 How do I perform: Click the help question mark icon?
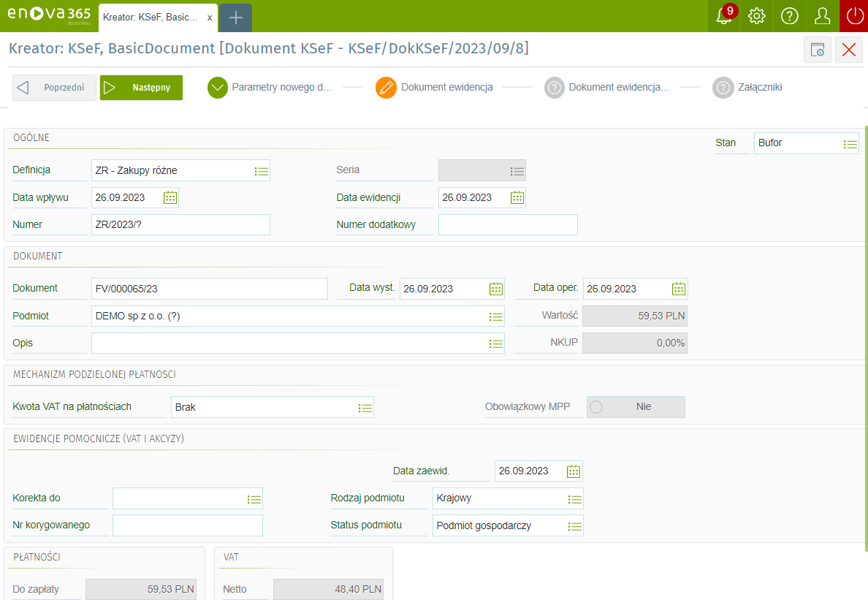click(x=790, y=16)
